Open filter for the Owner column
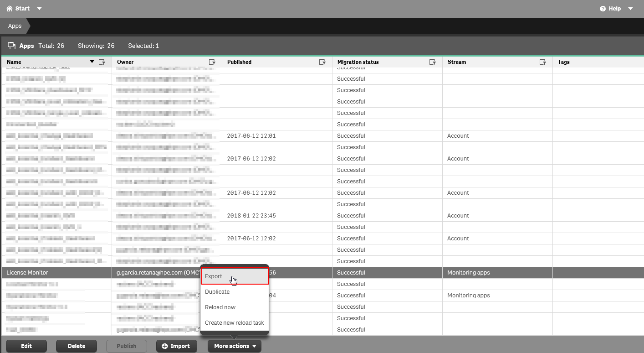Viewport: 644px width, 353px height. coord(212,62)
